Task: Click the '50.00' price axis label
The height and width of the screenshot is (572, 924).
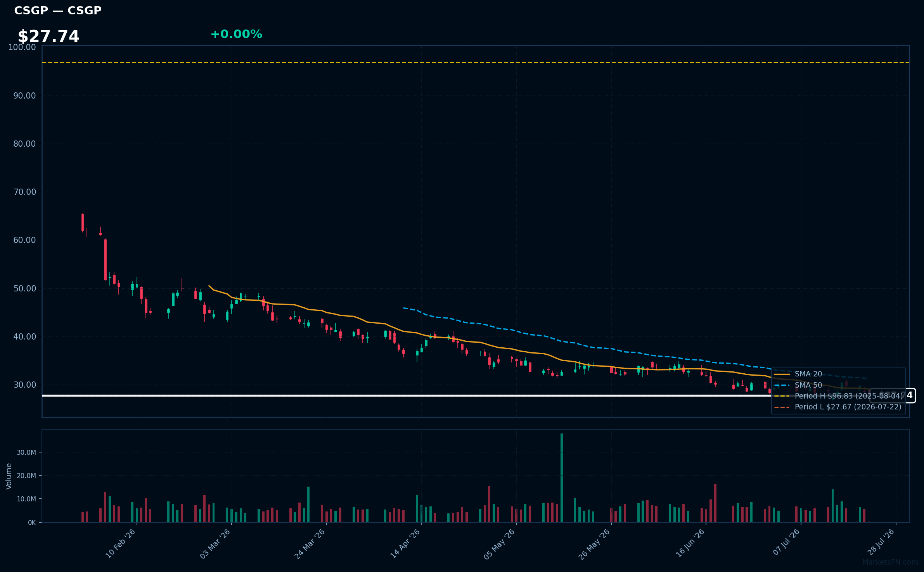Action: pyautogui.click(x=24, y=288)
